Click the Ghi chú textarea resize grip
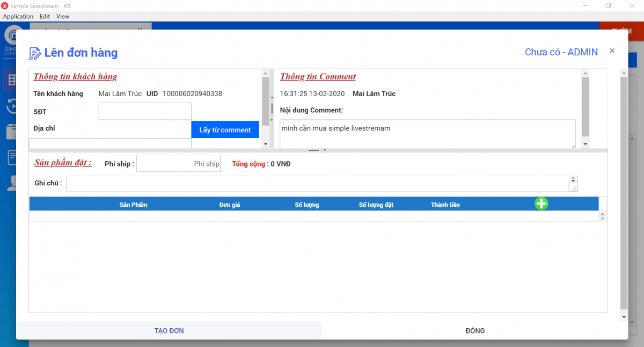Image resolution: width=644 pixels, height=347 pixels. (x=574, y=188)
